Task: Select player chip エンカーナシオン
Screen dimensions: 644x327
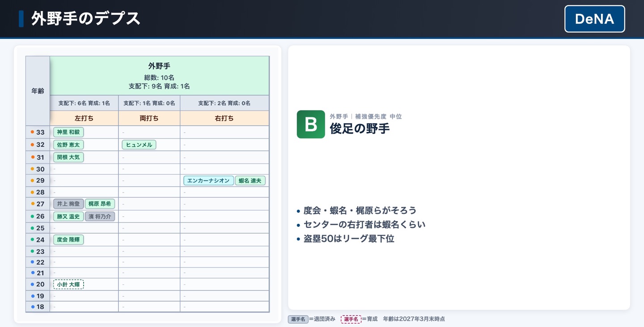Action: 208,180
